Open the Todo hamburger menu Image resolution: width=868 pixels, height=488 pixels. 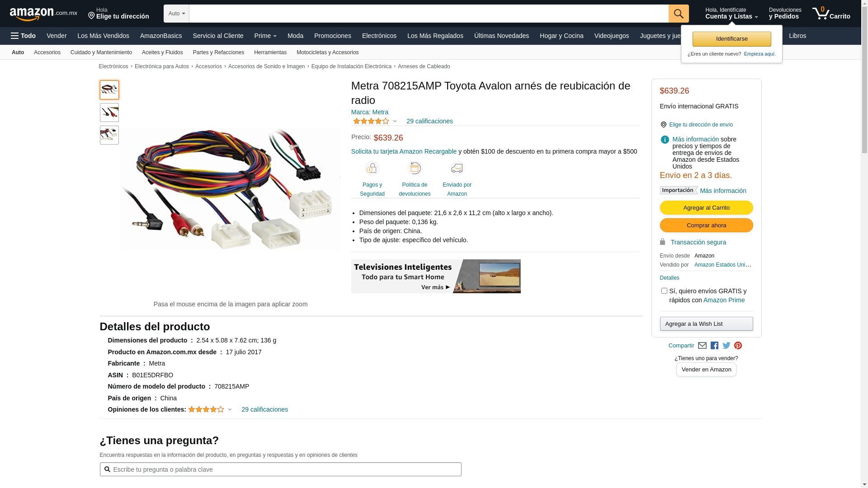coord(23,36)
